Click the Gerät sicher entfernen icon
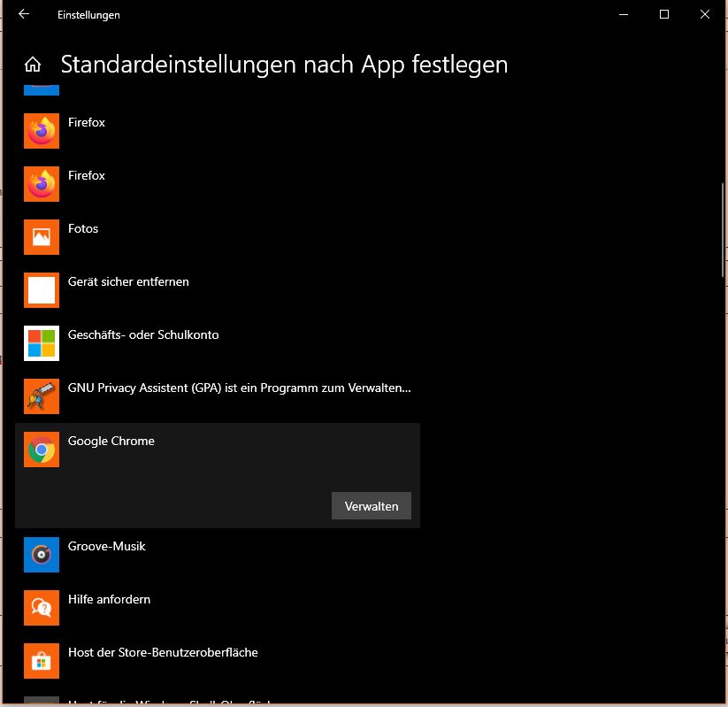The width and height of the screenshot is (728, 707). (x=42, y=290)
